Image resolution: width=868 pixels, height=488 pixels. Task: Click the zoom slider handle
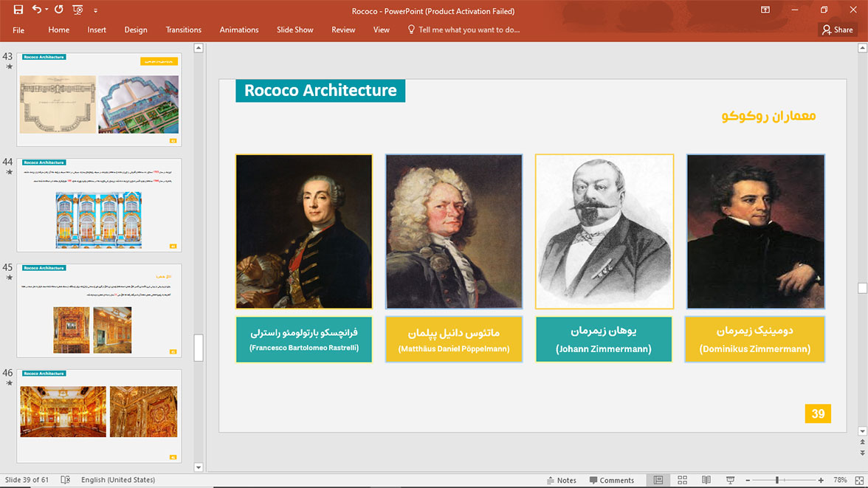tap(777, 480)
